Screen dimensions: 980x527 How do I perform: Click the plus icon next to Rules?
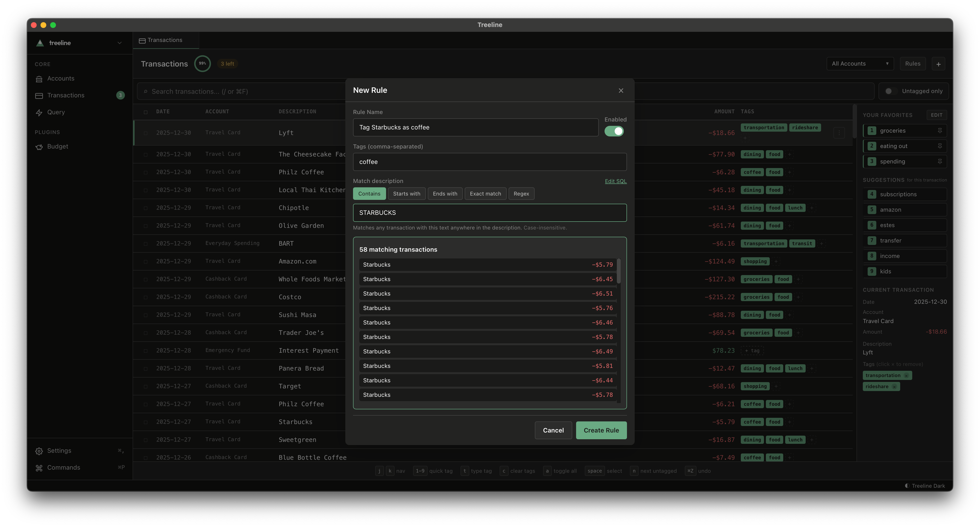point(938,64)
